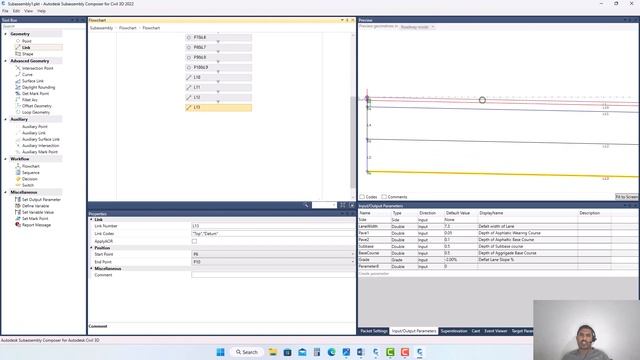This screenshot has height=360, width=640.
Task: Enable the Codes checkbox in Preview
Action: [x=362, y=197]
